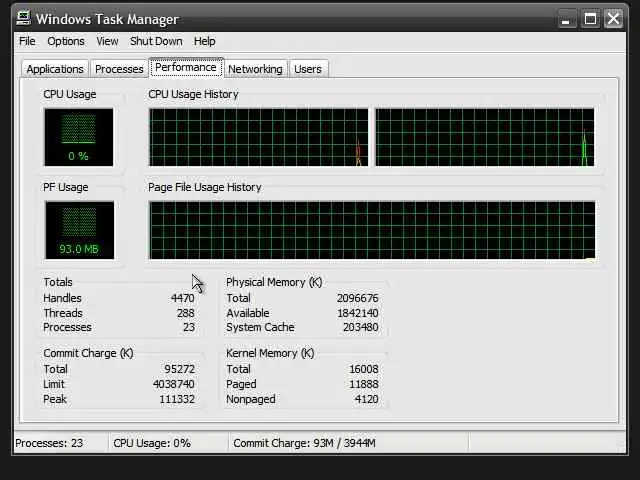Click Kernel Memory Total value 16008
Screen dimensions: 640x480
coord(364,369)
